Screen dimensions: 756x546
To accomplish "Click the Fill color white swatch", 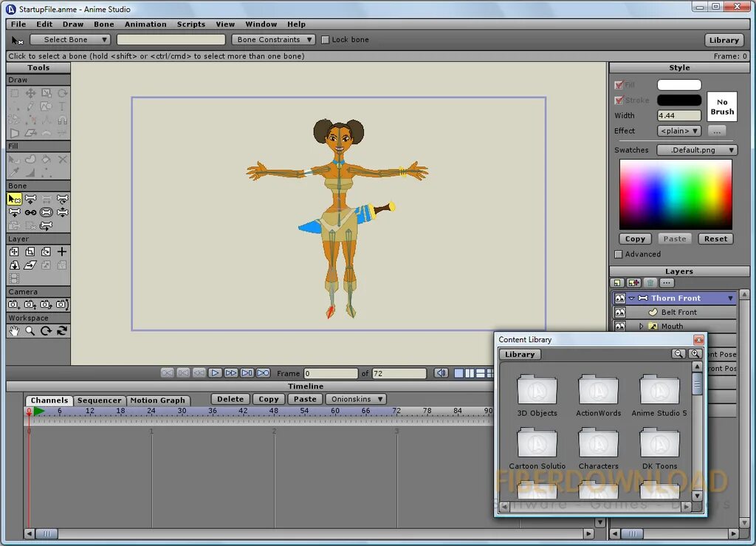I will tap(679, 85).
